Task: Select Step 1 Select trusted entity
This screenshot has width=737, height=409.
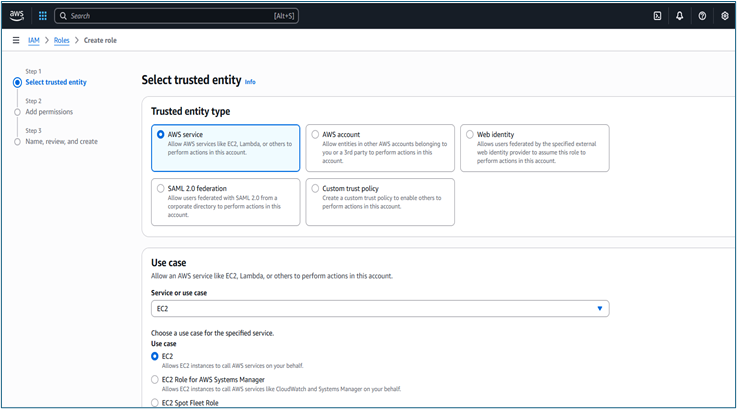Action: point(56,82)
